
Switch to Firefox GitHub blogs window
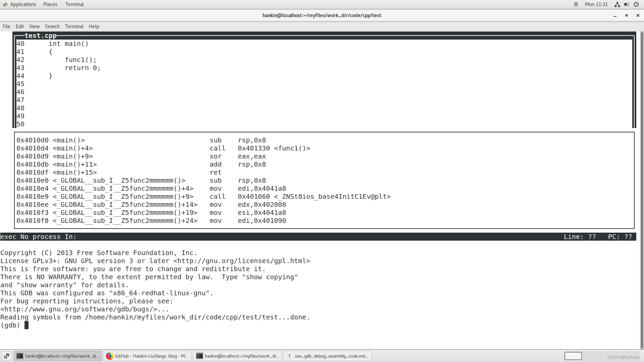[148, 356]
